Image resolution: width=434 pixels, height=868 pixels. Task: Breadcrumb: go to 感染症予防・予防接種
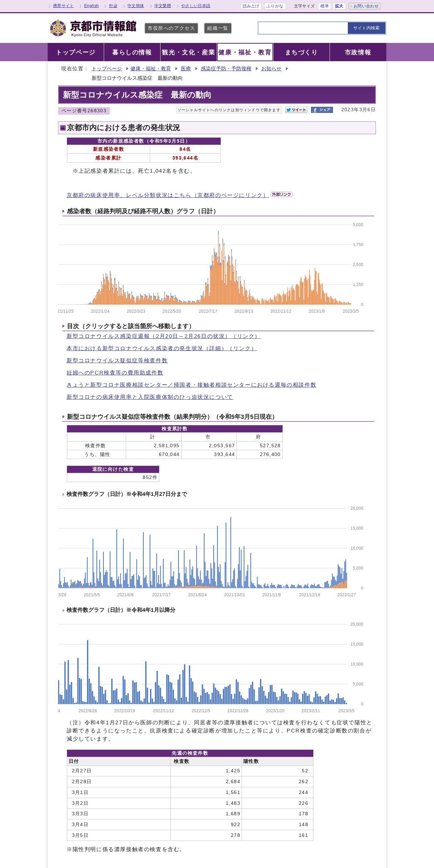click(x=226, y=69)
